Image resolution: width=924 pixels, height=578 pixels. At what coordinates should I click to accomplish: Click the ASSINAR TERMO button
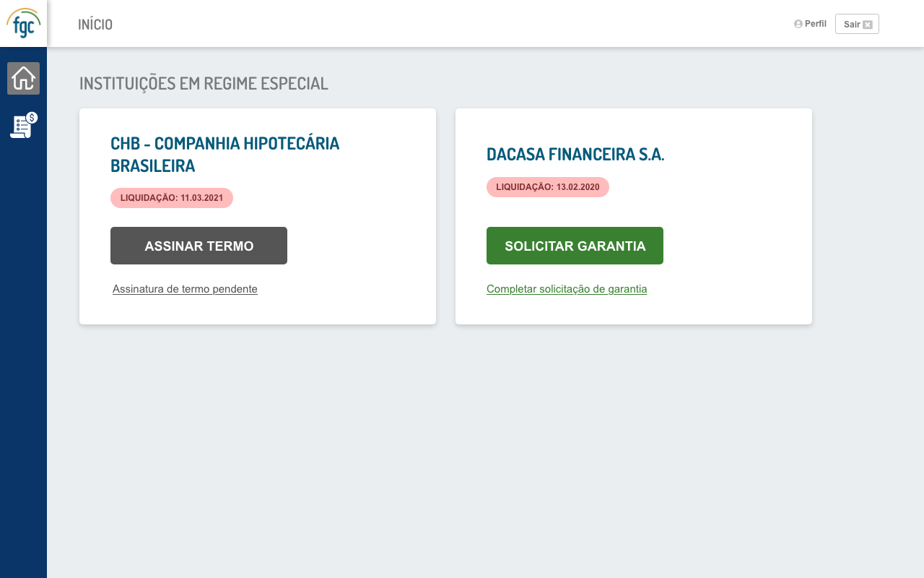(199, 246)
